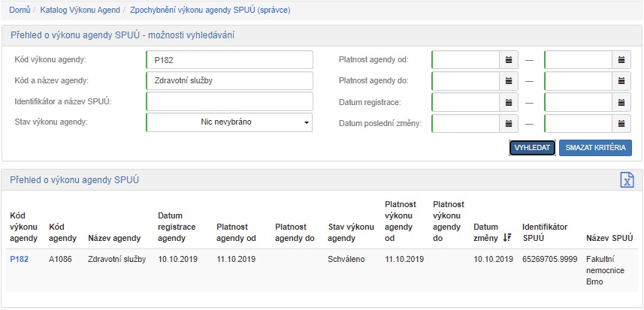Expand the Stav výkonu agendy dropdown
This screenshot has width=644, height=310.
click(x=229, y=122)
